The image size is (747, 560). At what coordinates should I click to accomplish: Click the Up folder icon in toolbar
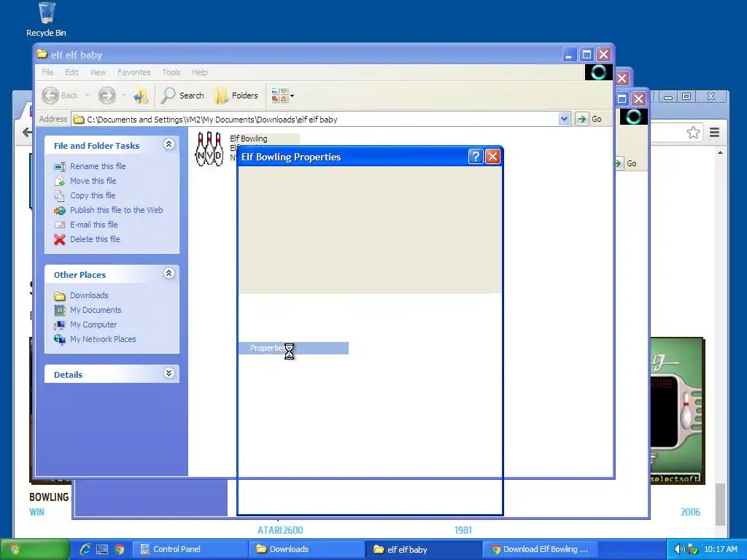tap(141, 96)
